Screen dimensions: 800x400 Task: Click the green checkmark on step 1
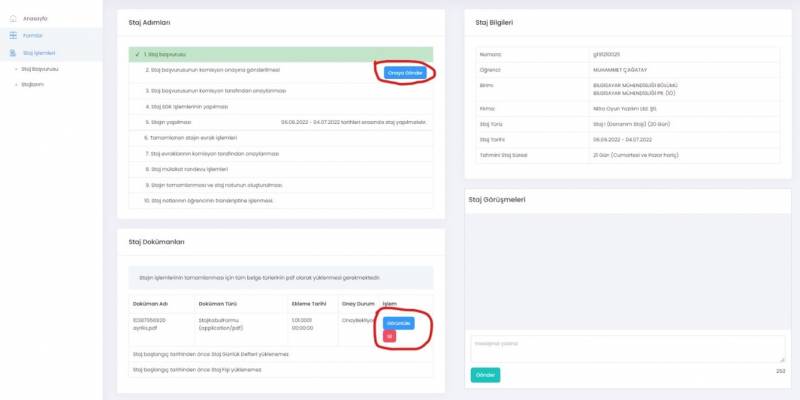pos(136,54)
